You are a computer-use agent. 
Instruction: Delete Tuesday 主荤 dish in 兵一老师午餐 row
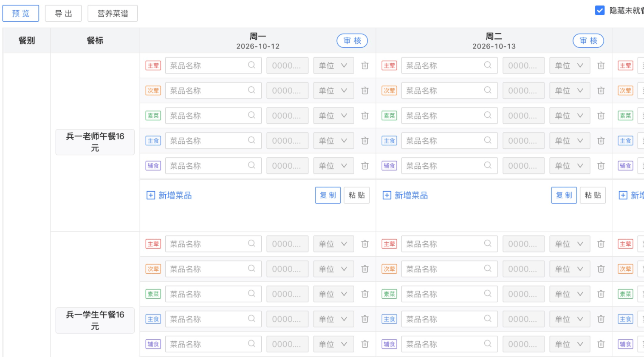pyautogui.click(x=601, y=66)
